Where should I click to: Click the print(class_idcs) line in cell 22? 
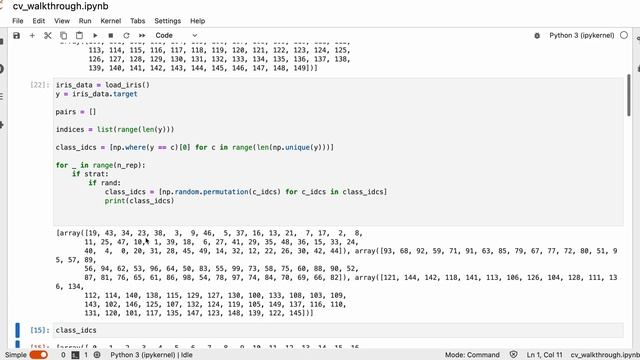140,201
